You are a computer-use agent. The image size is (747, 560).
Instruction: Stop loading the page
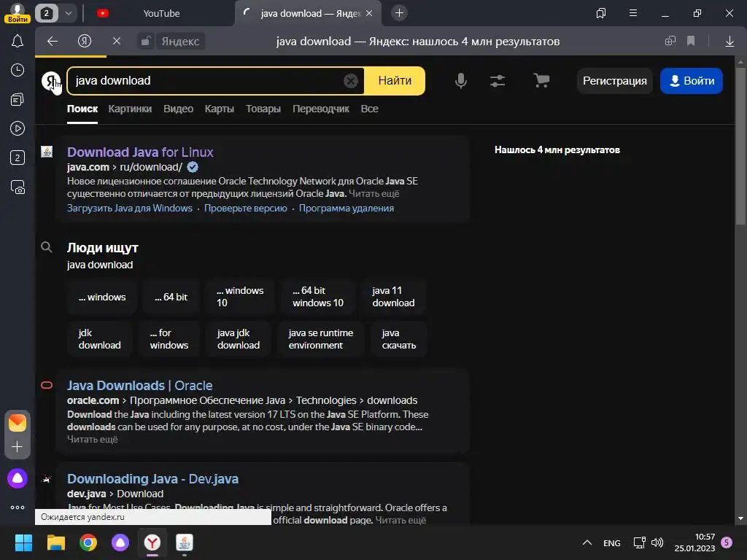(116, 41)
